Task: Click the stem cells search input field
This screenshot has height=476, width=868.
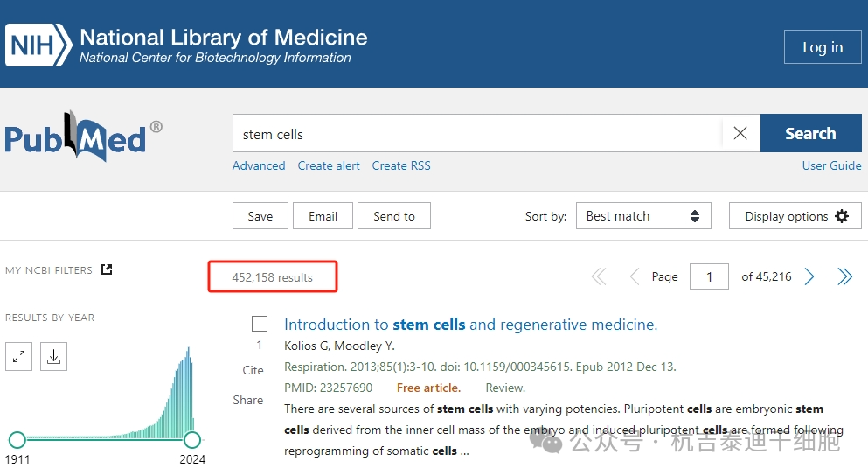Action: [476, 134]
